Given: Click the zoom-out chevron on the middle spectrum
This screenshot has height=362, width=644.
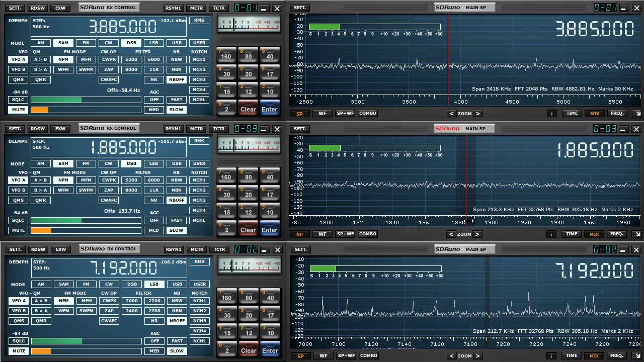Looking at the screenshot, I should 451,234.
